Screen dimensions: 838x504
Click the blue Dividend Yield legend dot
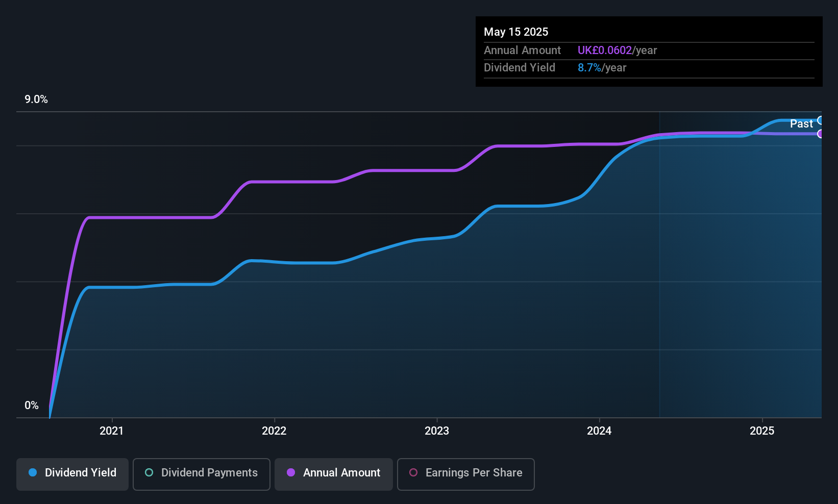33,472
